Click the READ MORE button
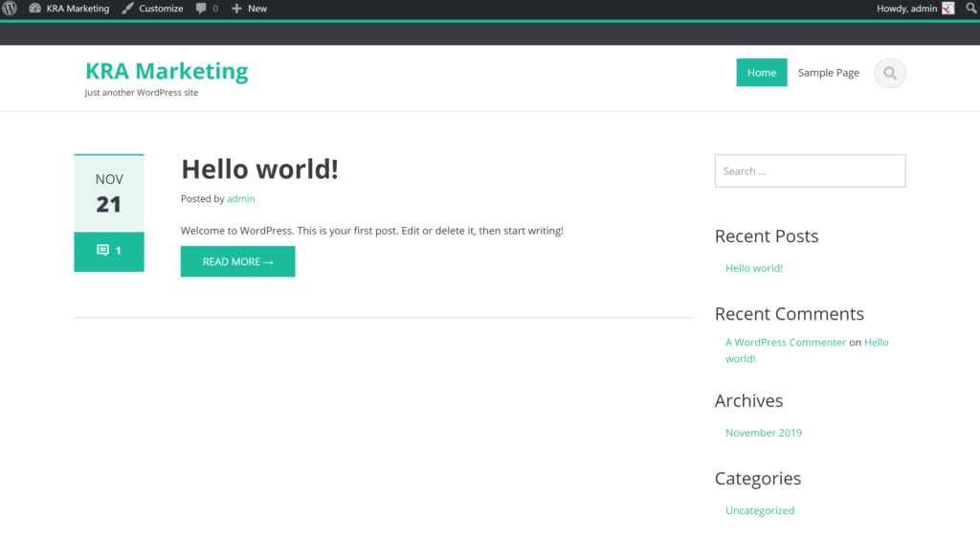The height and width of the screenshot is (539, 980). click(237, 261)
